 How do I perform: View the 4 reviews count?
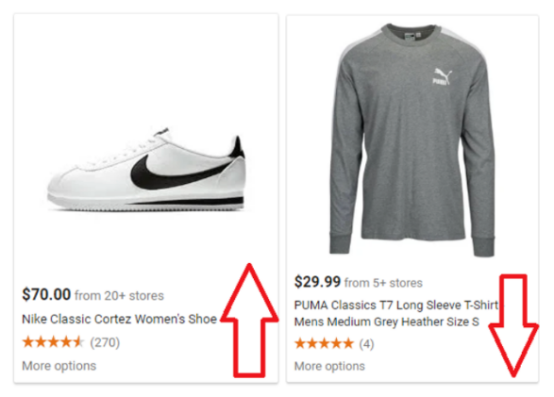366,344
